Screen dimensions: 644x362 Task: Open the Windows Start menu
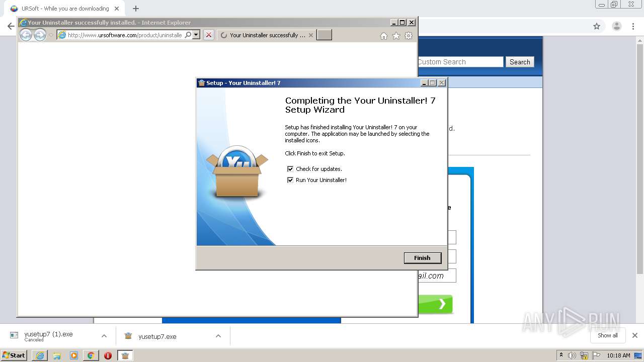click(x=14, y=355)
